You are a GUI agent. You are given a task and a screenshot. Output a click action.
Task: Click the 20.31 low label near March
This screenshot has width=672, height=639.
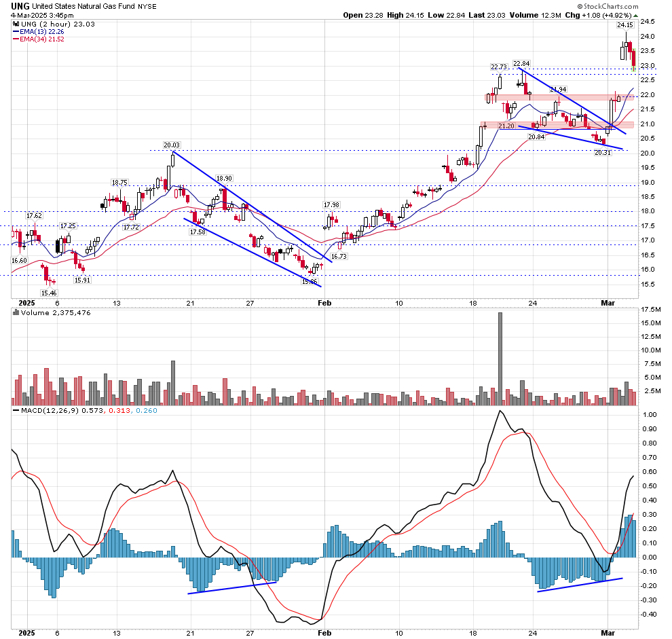click(x=602, y=153)
